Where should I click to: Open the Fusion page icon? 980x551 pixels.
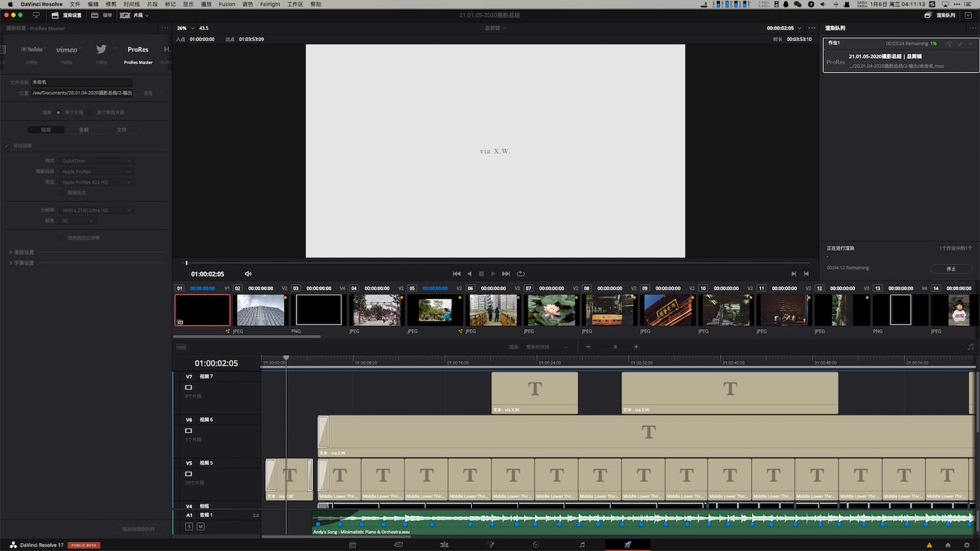(491, 544)
